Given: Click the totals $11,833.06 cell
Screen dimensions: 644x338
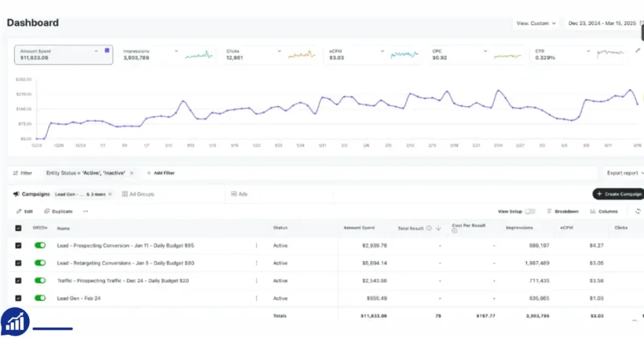Looking at the screenshot, I should tap(374, 316).
